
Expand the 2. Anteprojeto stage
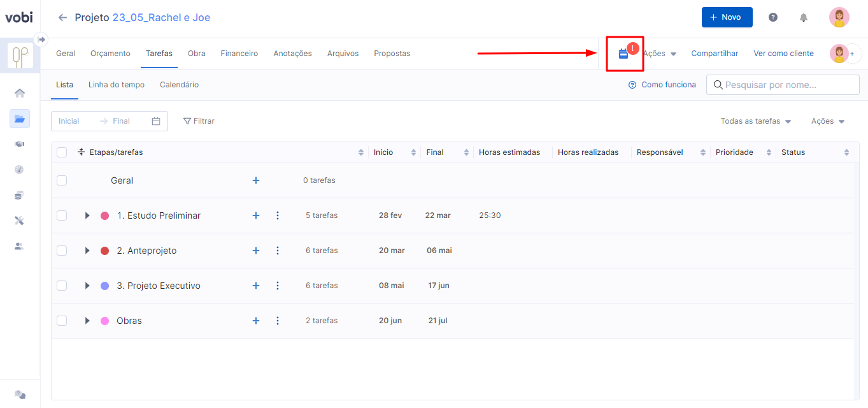(x=87, y=251)
